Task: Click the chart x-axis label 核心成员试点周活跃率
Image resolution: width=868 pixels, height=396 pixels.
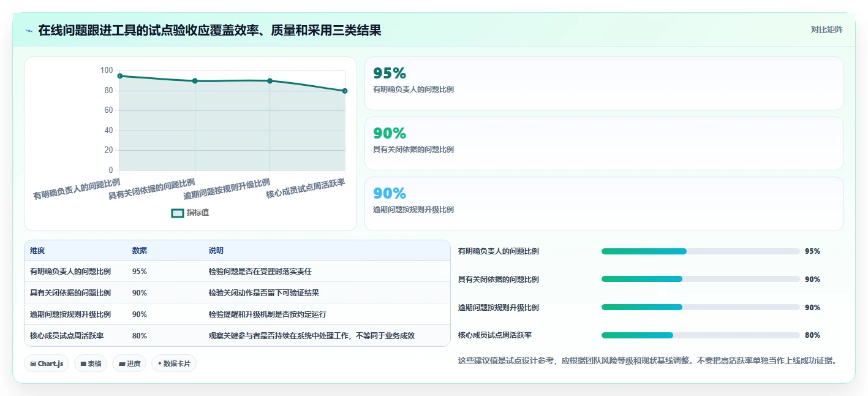Action: (x=306, y=189)
